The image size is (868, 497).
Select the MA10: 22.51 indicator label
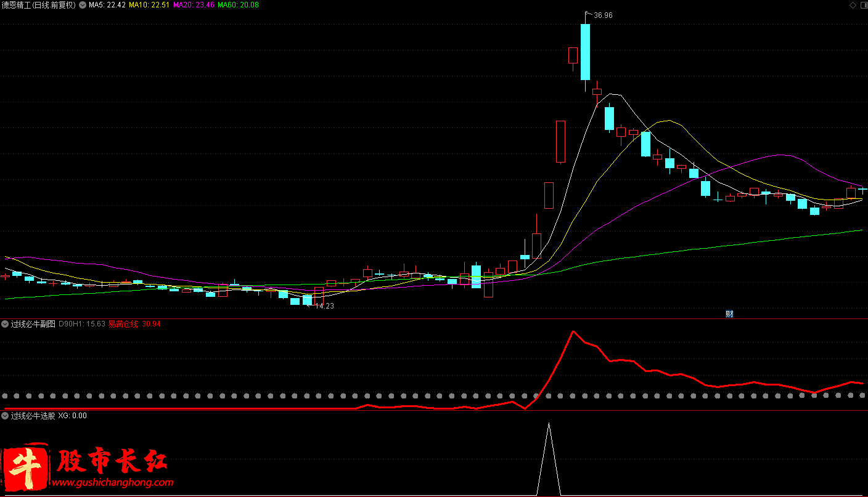coord(149,5)
